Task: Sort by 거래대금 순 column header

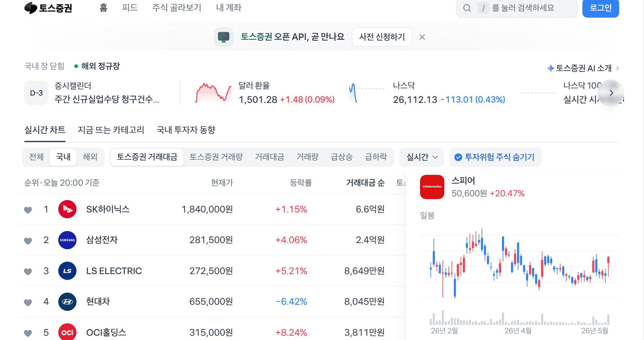Action: 365,183
